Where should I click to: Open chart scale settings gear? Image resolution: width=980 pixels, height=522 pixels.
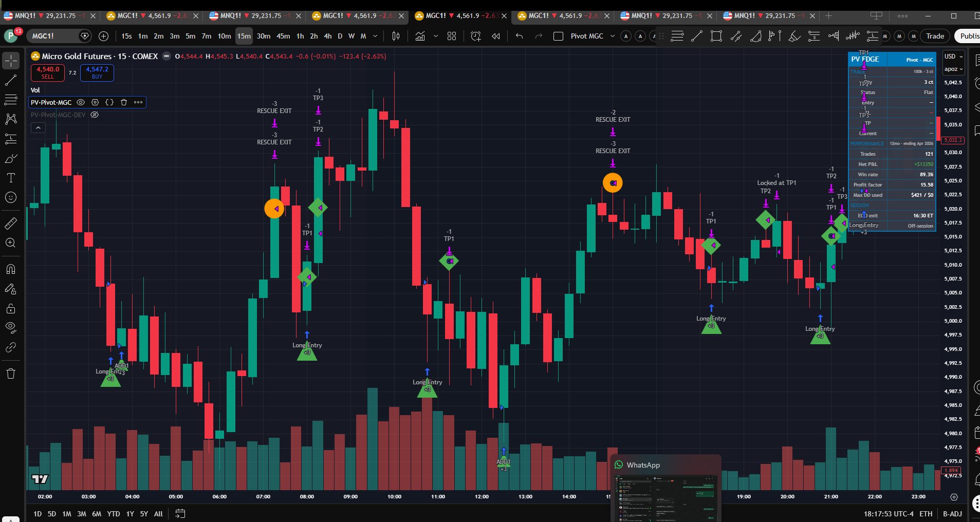coord(954,497)
